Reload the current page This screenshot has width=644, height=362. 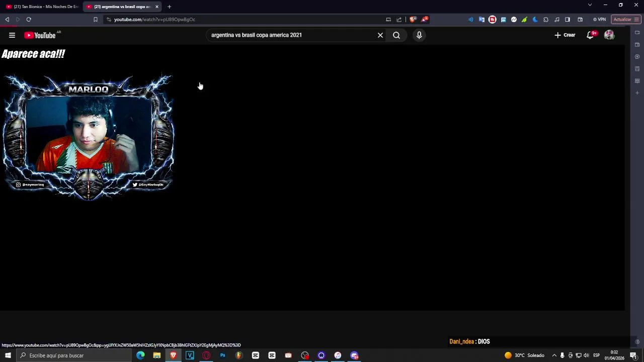click(29, 20)
